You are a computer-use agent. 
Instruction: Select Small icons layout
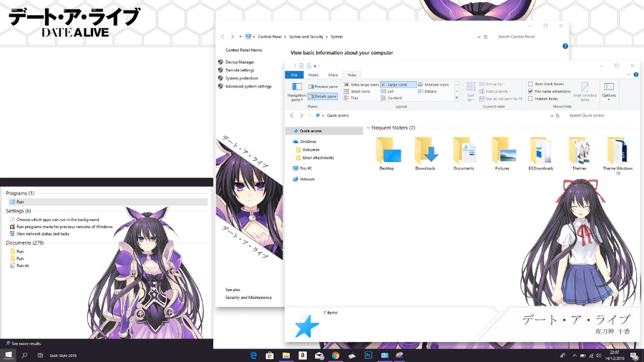pos(357,92)
